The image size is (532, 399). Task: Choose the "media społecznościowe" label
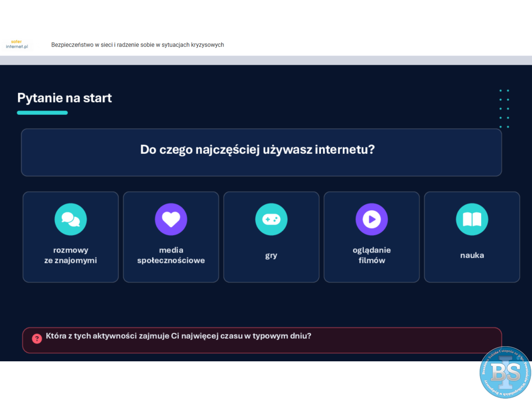[171, 255]
